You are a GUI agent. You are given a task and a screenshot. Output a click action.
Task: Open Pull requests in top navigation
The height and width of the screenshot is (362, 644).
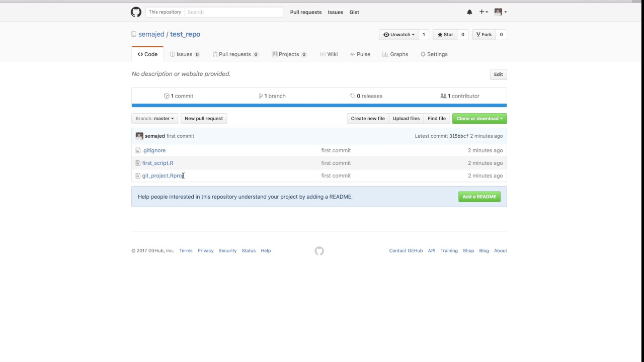pyautogui.click(x=306, y=12)
